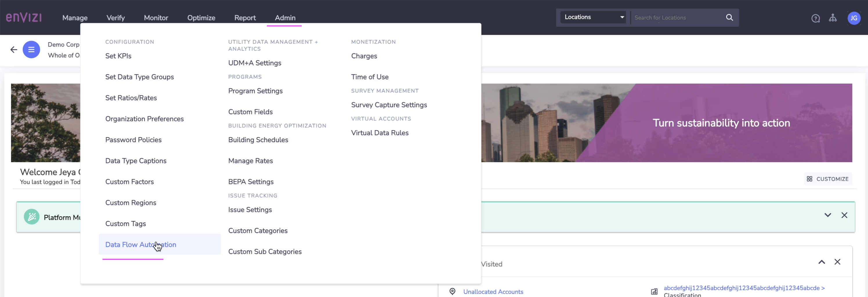This screenshot has height=297, width=868.
Task: Open the Unallocated Accounts link
Action: coord(493,291)
